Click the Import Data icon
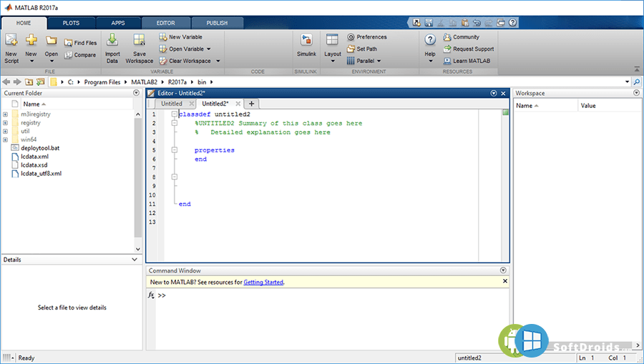Image resolution: width=644 pixels, height=364 pixels. [x=112, y=40]
